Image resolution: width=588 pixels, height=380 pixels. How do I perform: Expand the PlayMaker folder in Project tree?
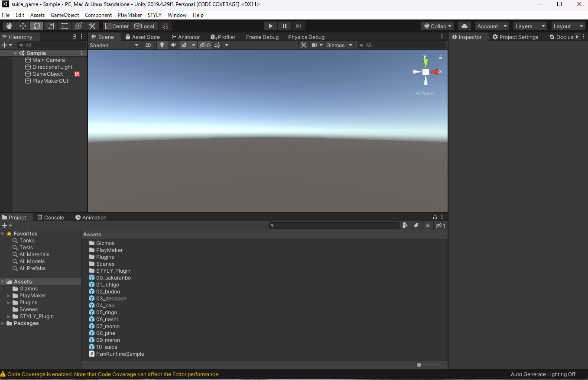[x=9, y=296]
